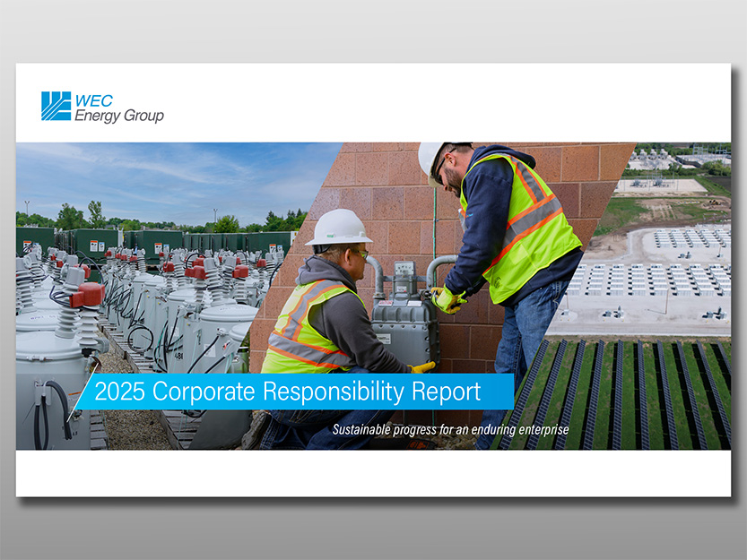Image resolution: width=747 pixels, height=560 pixels.
Task: Click the 'Sustainable progress for an enduring enterprise' tagline
Action: click(450, 429)
